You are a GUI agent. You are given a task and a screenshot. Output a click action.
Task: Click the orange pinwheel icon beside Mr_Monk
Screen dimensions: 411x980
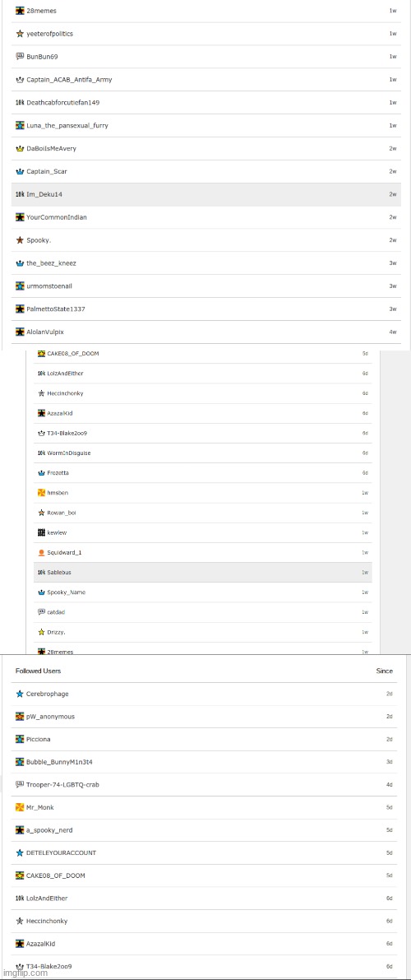(x=20, y=807)
